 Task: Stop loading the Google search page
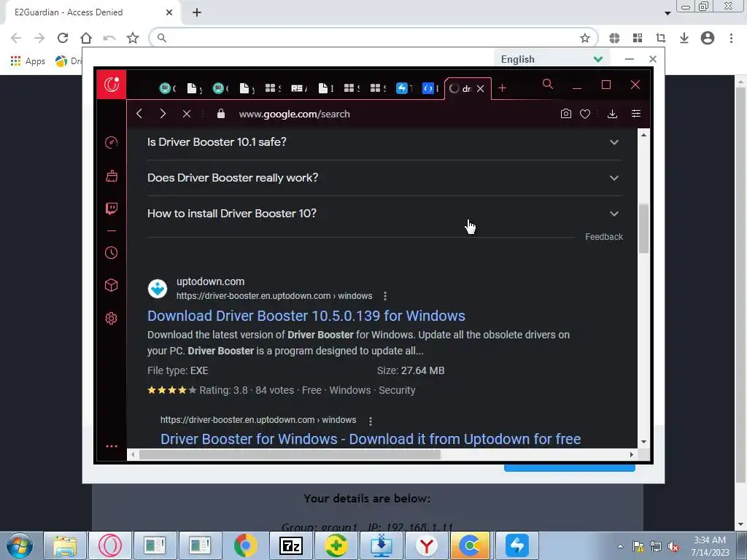[187, 114]
